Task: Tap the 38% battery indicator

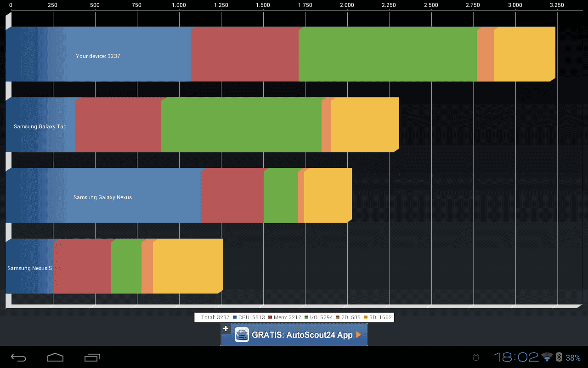Action: 573,357
